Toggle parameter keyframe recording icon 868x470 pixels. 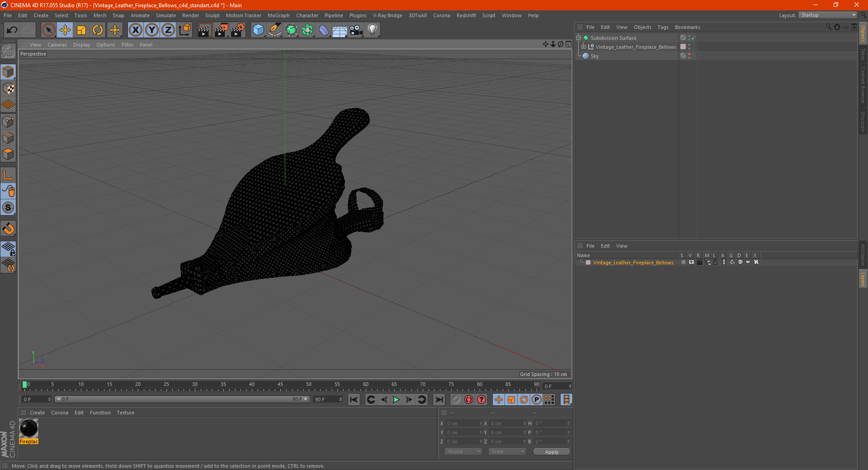[537, 399]
